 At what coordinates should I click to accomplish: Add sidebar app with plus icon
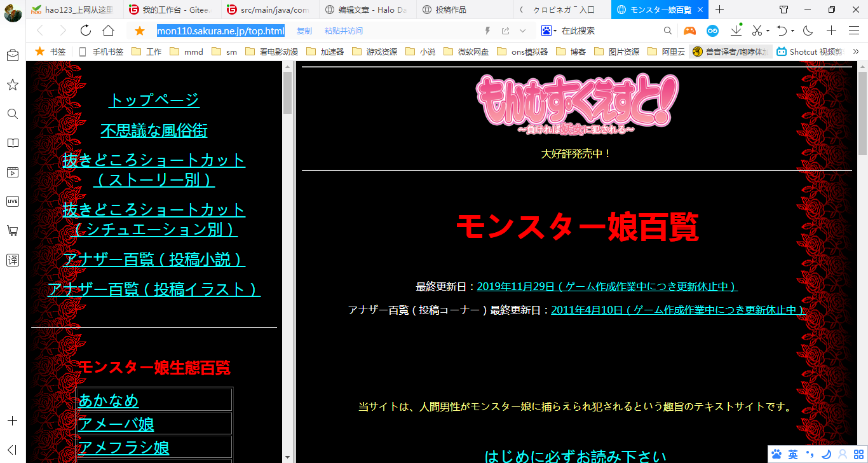(13, 421)
